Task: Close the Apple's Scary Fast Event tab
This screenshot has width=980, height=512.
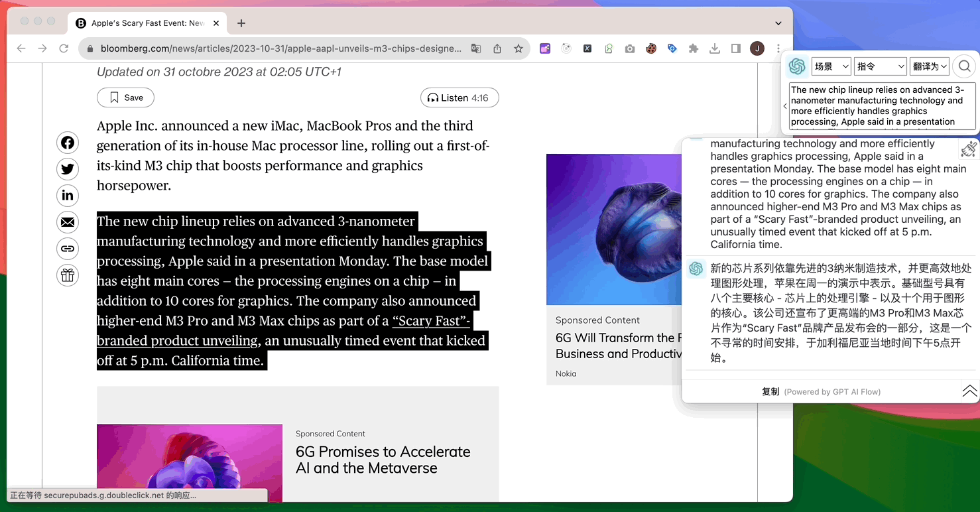Action: (x=216, y=23)
